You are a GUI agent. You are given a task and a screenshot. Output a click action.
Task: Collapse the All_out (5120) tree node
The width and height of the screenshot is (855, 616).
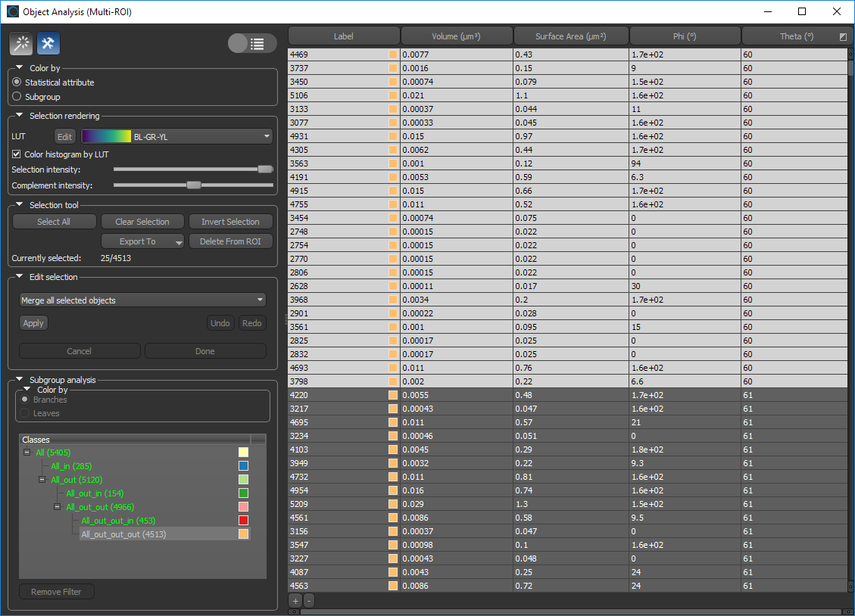click(x=42, y=480)
